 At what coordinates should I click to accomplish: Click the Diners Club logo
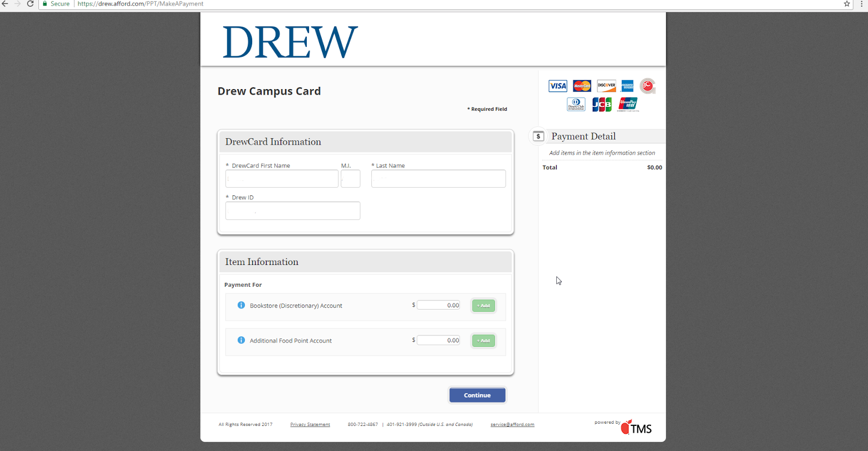(576, 104)
